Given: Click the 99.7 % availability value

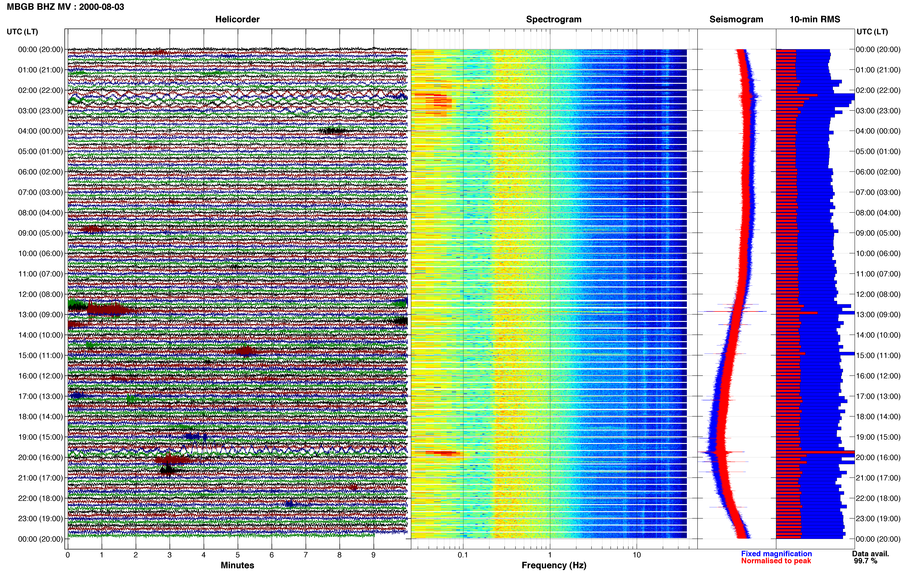Looking at the screenshot, I should pos(865,561).
